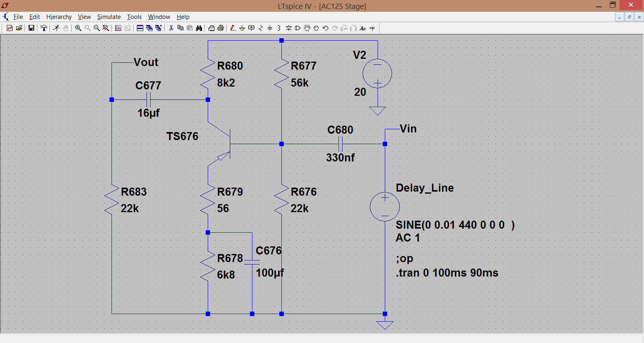
Task: Select the Inductor placement tool
Action: pos(279,28)
